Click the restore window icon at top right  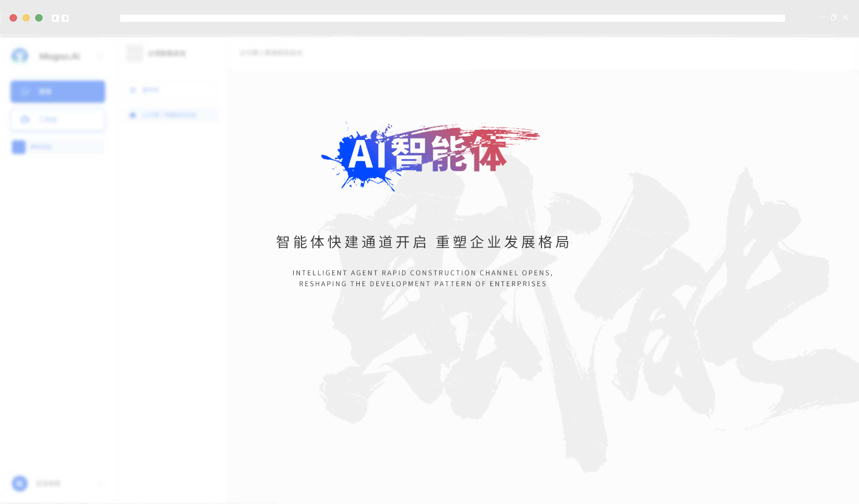[x=834, y=18]
